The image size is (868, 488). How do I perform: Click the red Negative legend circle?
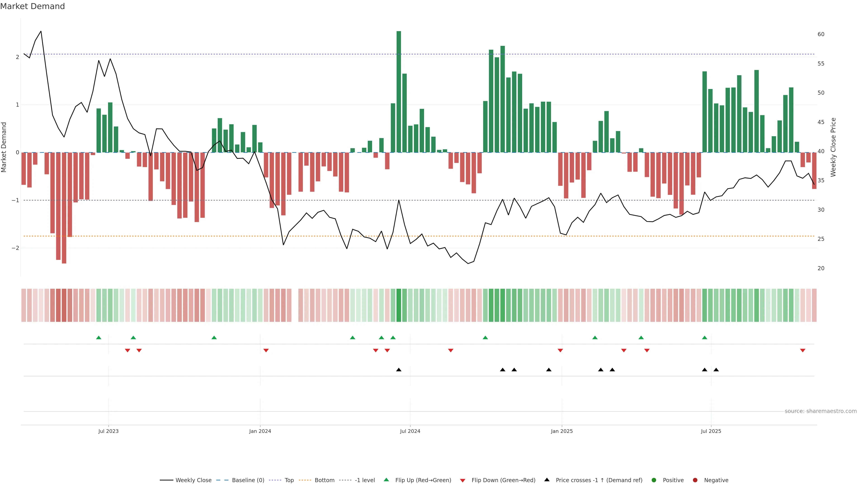coord(695,480)
